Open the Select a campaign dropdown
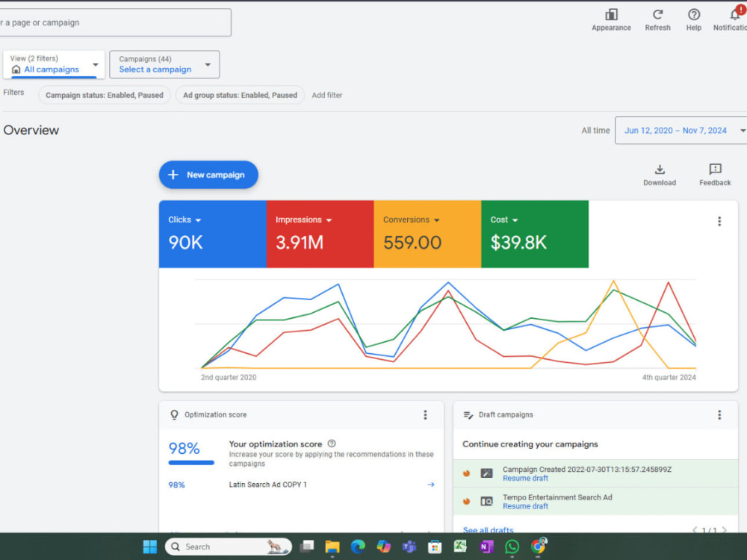 tap(164, 64)
